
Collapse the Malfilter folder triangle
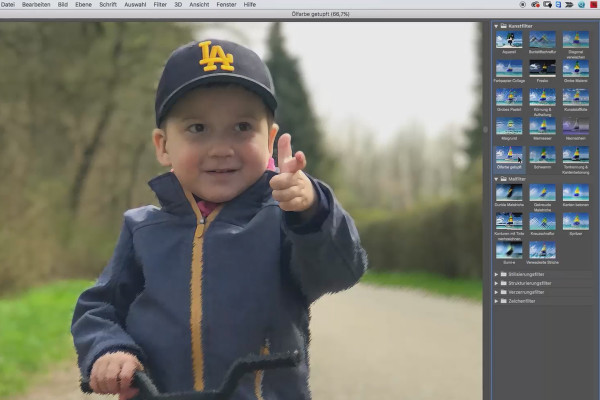pyautogui.click(x=496, y=179)
